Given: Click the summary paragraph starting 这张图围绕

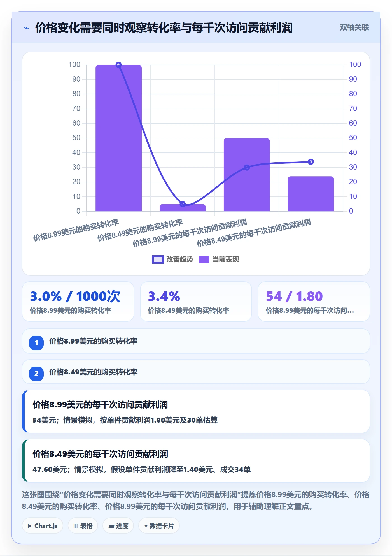Looking at the screenshot, I should pyautogui.click(x=196, y=501).
